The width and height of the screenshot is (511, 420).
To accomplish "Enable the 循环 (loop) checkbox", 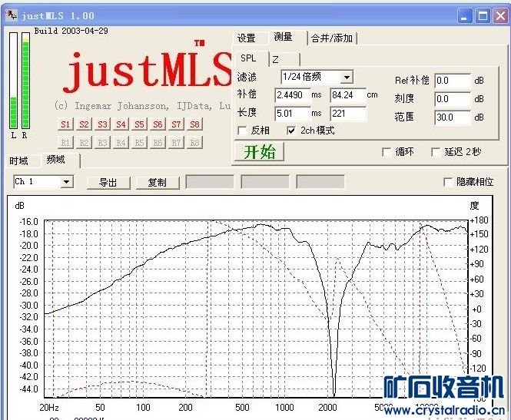I will pos(387,152).
